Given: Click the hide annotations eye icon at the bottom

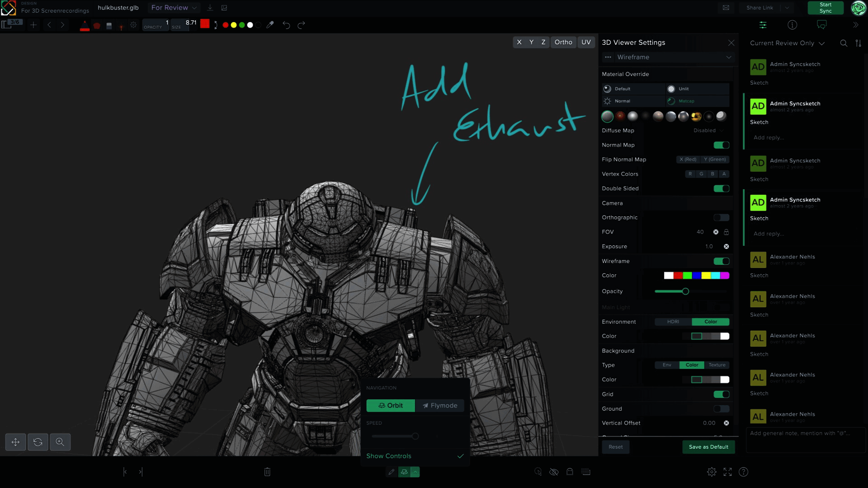Looking at the screenshot, I should coord(553,471).
